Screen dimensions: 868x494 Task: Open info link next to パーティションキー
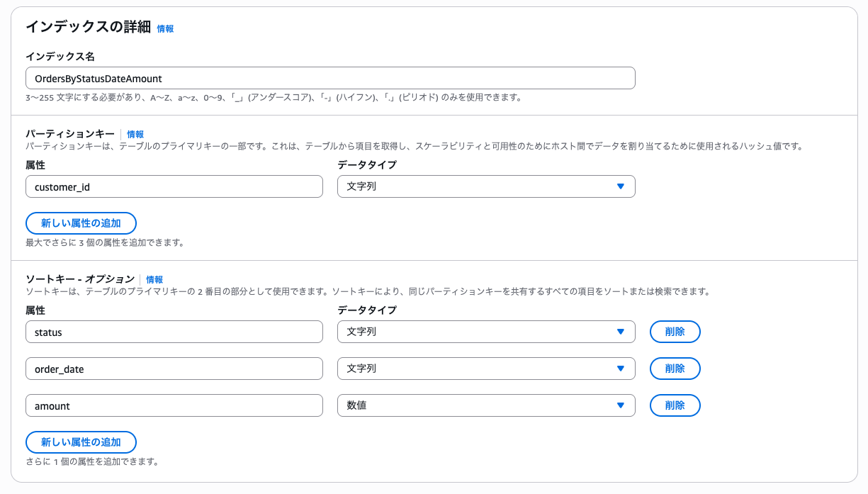[x=135, y=134]
